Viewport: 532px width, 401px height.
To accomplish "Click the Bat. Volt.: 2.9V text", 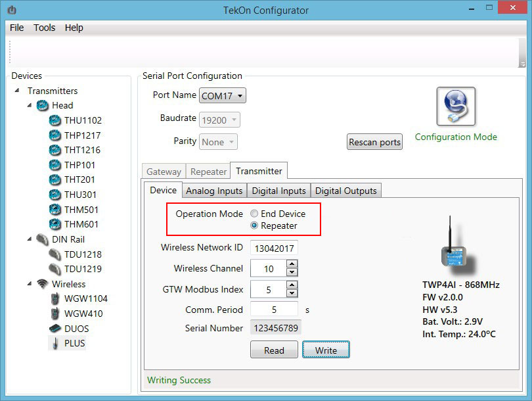I will click(453, 321).
